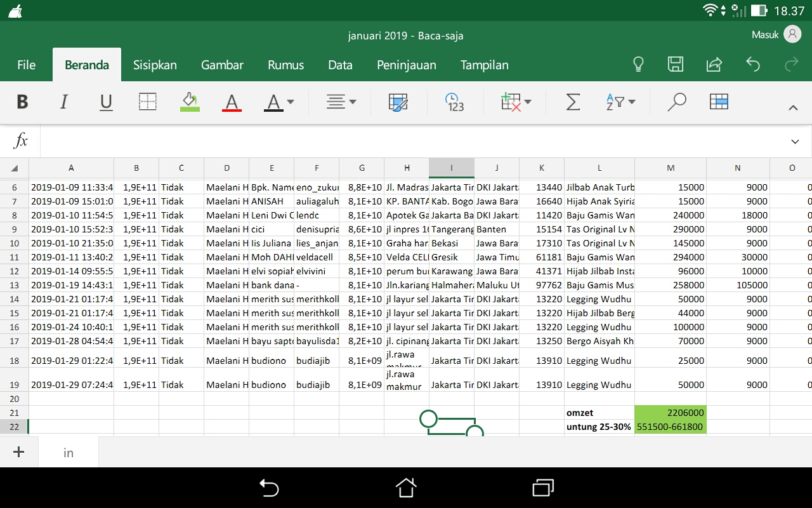
Task: Open sort and filter dropdown
Action: (620, 102)
